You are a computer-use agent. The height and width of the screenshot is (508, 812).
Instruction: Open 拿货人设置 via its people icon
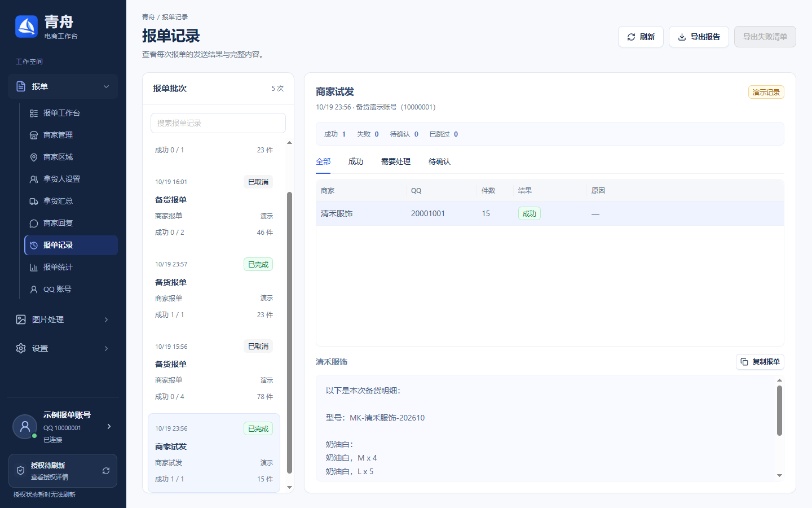[x=34, y=179]
